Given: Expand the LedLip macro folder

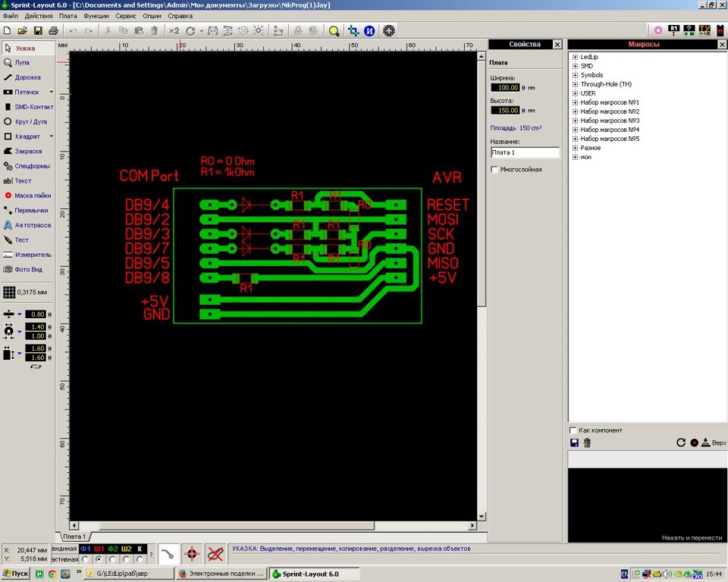Looking at the screenshot, I should (576, 57).
